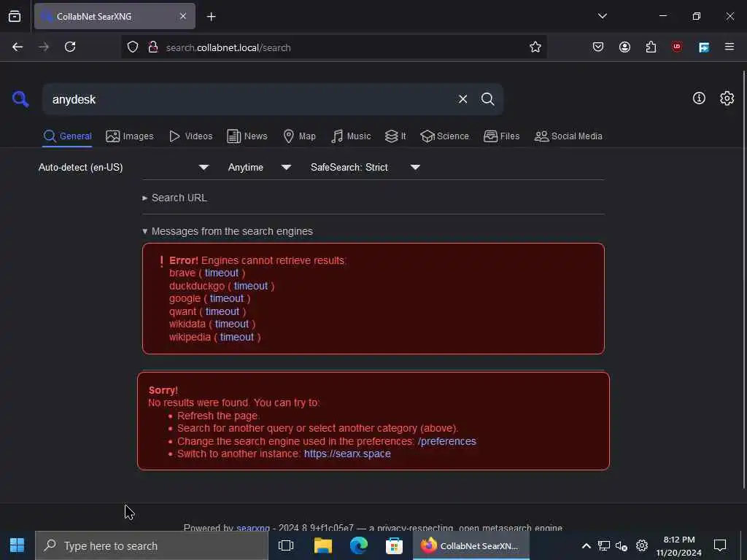Open the Extensions puzzle icon
This screenshot has width=747, height=560.
click(651, 47)
